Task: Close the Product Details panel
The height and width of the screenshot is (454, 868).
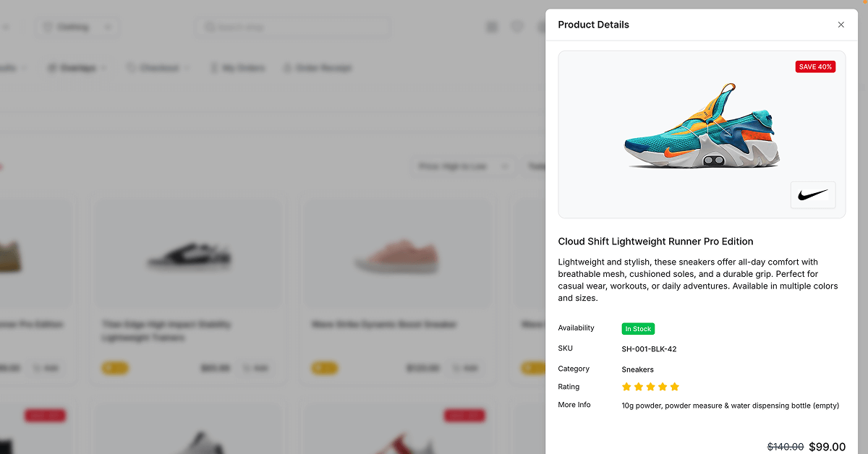Action: [x=841, y=25]
